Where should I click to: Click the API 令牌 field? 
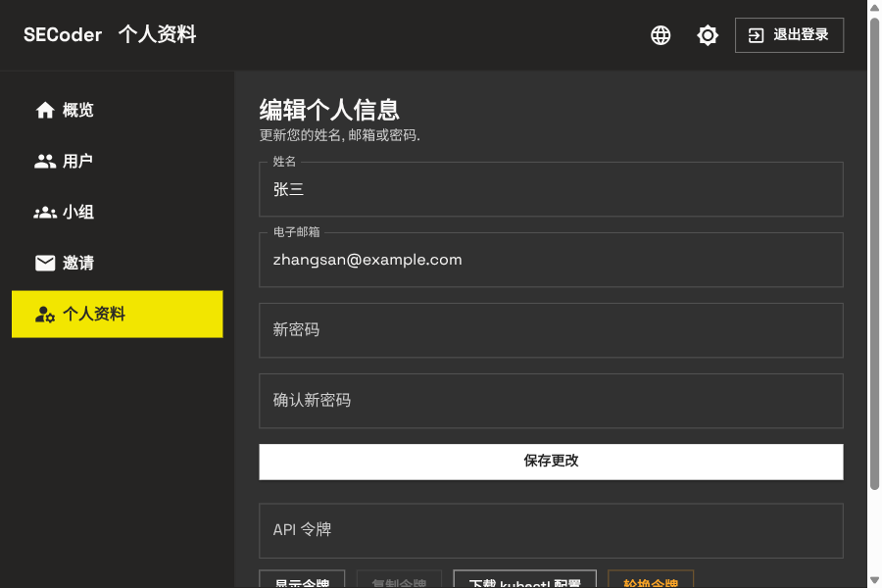click(x=551, y=530)
